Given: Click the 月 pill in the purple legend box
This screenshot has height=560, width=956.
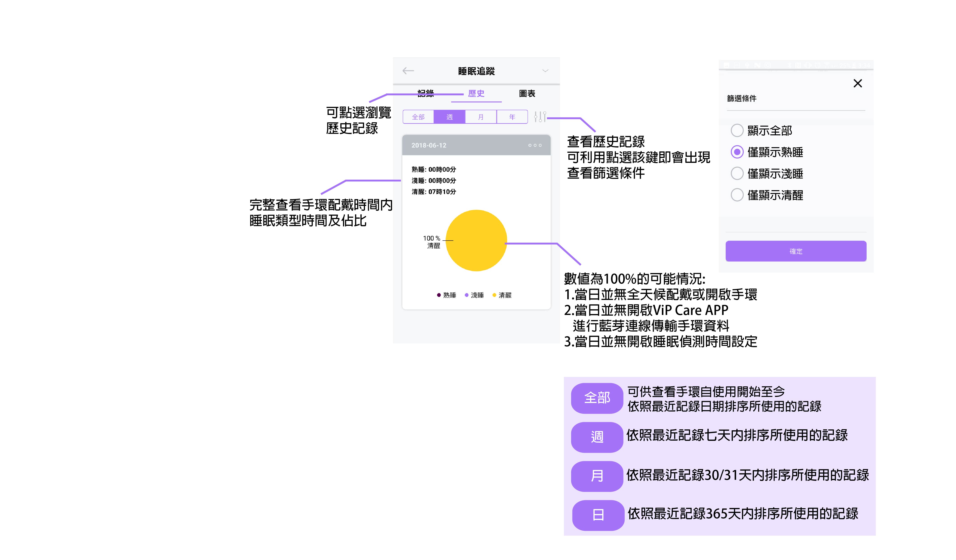Looking at the screenshot, I should click(x=597, y=476).
